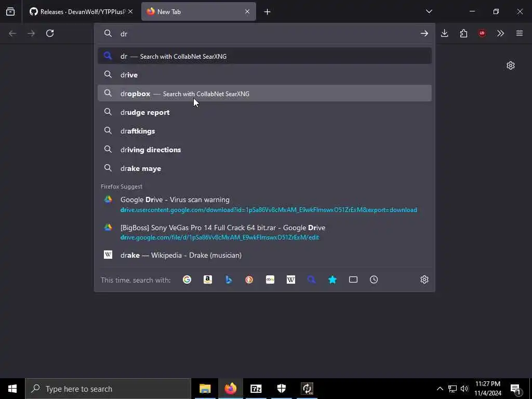Open Sony VeGas Pro 14 Google Drive entry
This screenshot has width=532, height=399.
[x=264, y=232]
